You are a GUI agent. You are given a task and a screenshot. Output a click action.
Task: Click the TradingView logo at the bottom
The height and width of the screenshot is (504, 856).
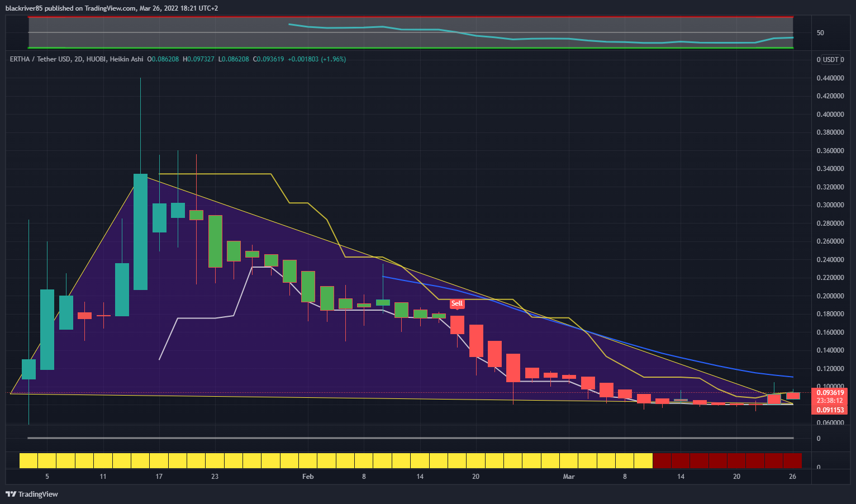(x=32, y=494)
